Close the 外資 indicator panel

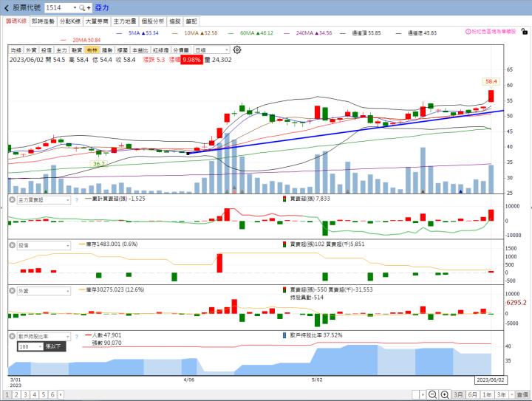point(12,291)
